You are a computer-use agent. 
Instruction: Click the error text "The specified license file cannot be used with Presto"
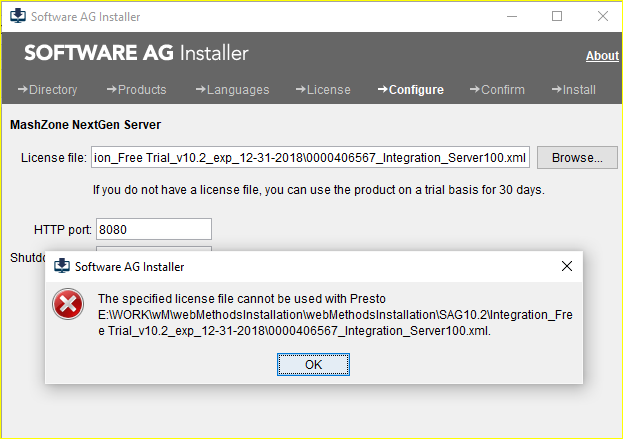click(x=242, y=298)
